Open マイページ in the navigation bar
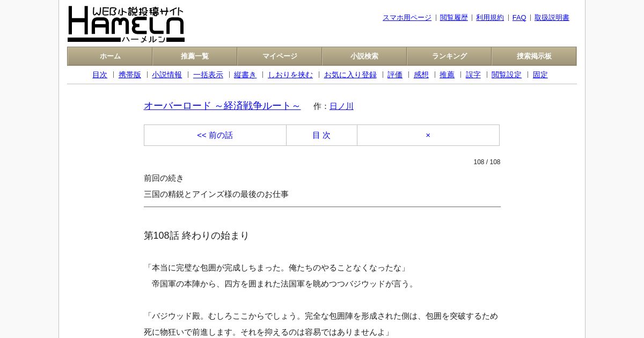 pos(280,56)
